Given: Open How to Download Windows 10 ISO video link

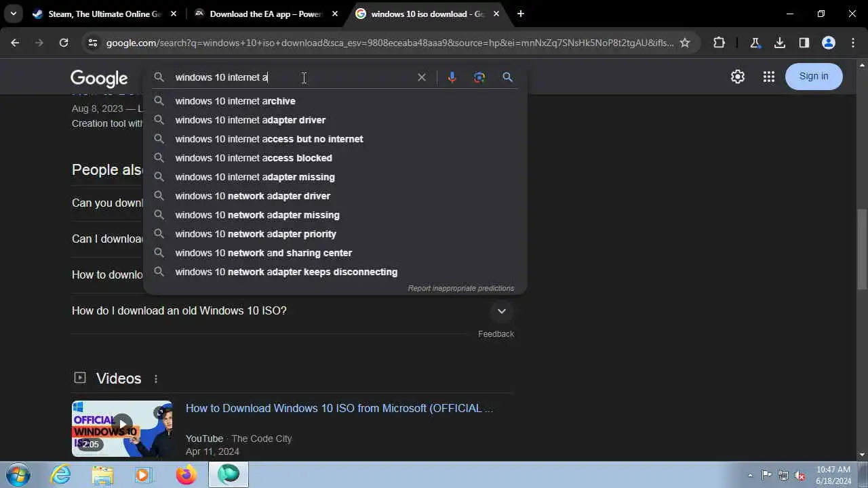Looking at the screenshot, I should pyautogui.click(x=339, y=408).
